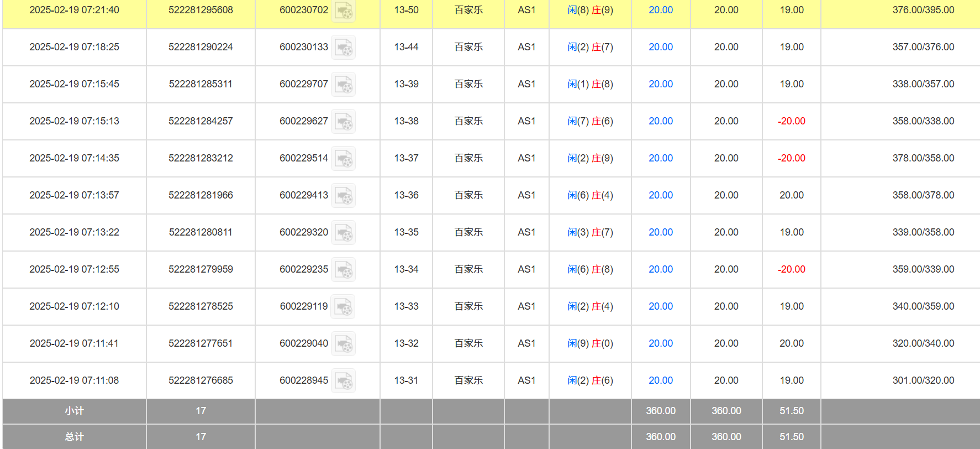Click replay icon for round 600229627
Image resolution: width=980 pixels, height=449 pixels.
point(343,122)
